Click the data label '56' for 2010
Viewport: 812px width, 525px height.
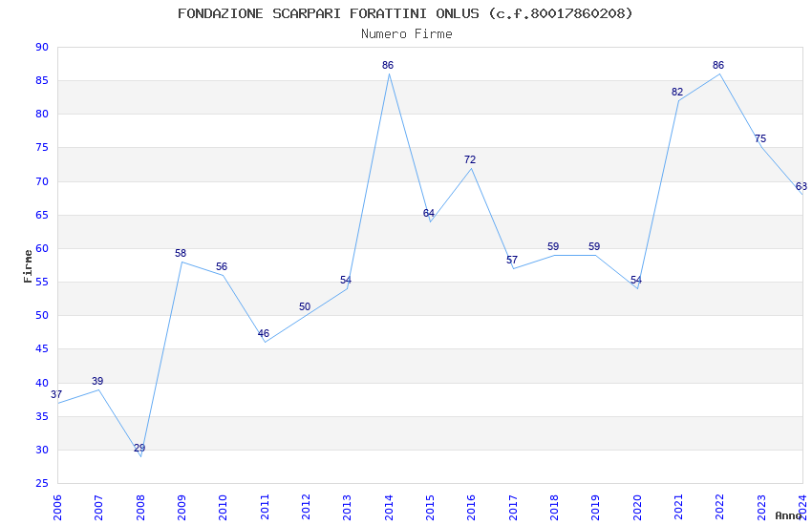[222, 267]
